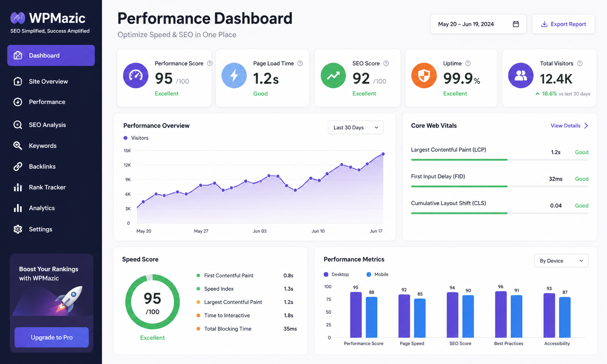Screen dimensions: 607x364
Task: Click the Backlinks chain icon
Action: (x=18, y=166)
